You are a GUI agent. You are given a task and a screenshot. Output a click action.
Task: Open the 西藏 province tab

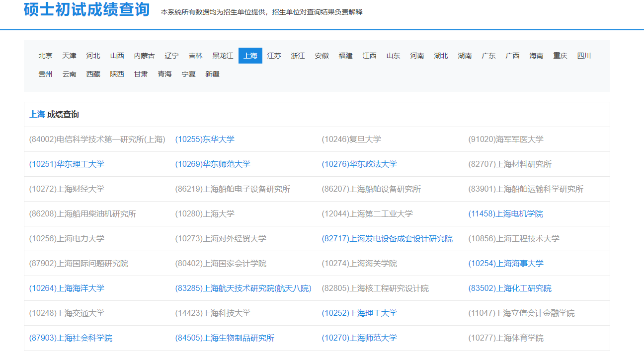click(93, 73)
